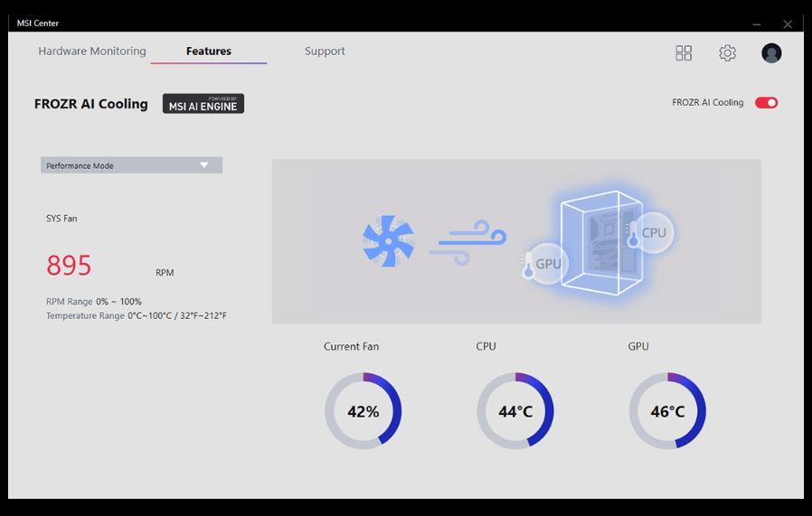Click the Current Fan 42% gauge
Screen dimensions: 812x516
(363, 411)
